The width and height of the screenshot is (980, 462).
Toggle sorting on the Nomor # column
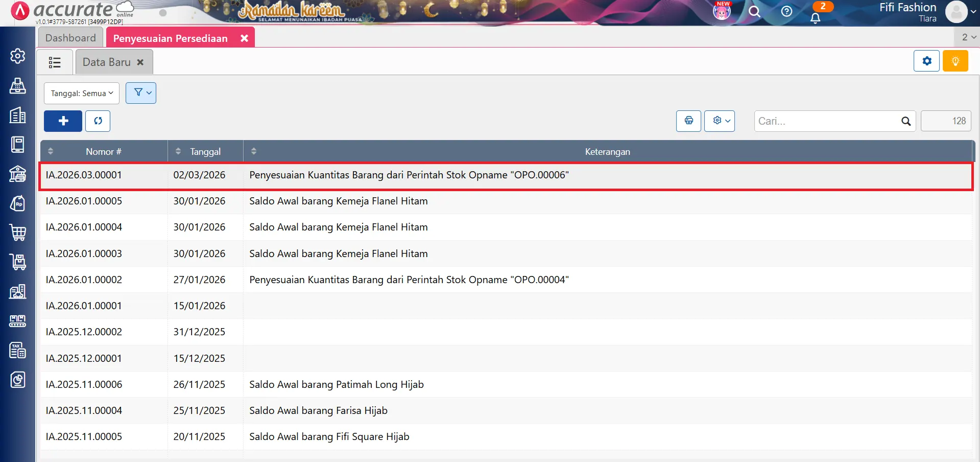[x=50, y=151]
